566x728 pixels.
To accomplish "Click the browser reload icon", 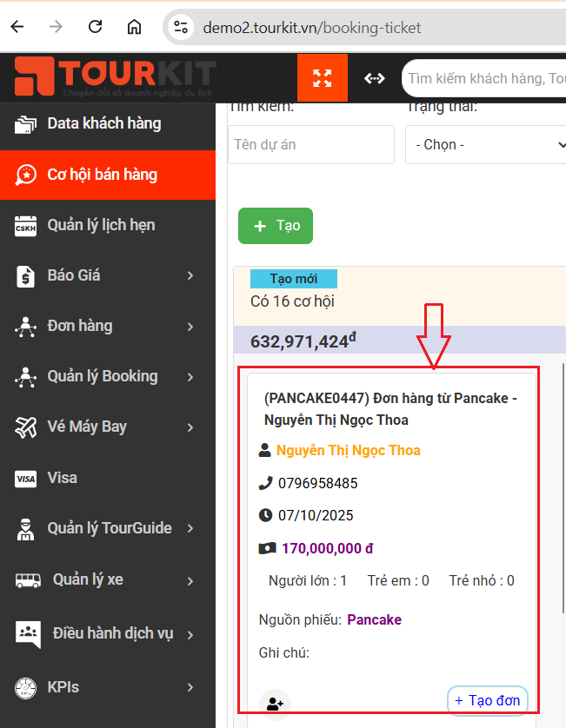I will 96,27.
